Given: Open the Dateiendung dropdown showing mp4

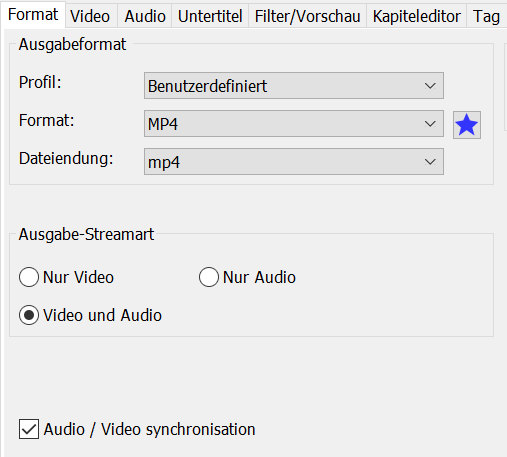Looking at the screenshot, I should click(294, 162).
